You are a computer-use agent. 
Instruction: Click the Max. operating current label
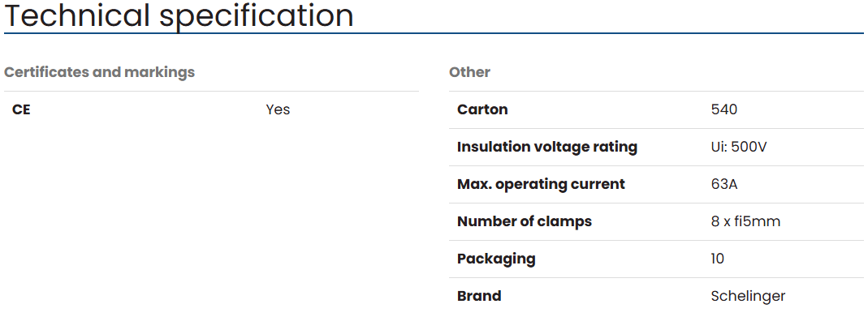point(541,184)
